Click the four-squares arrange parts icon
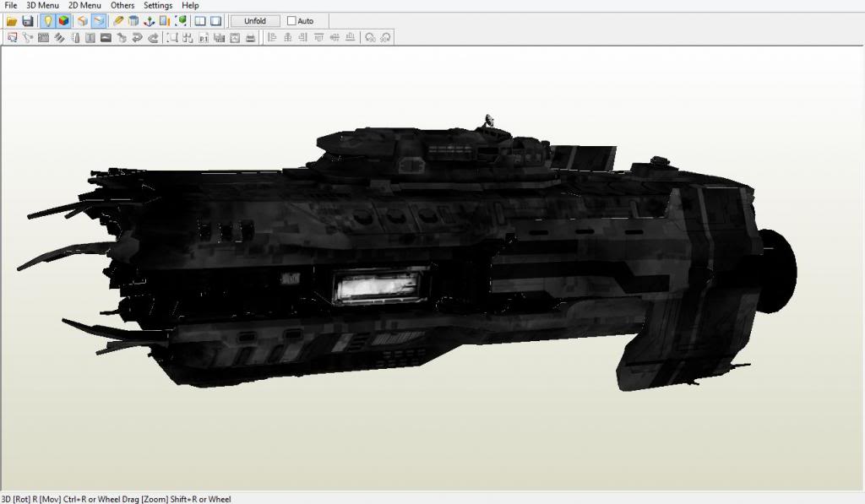 188,37
